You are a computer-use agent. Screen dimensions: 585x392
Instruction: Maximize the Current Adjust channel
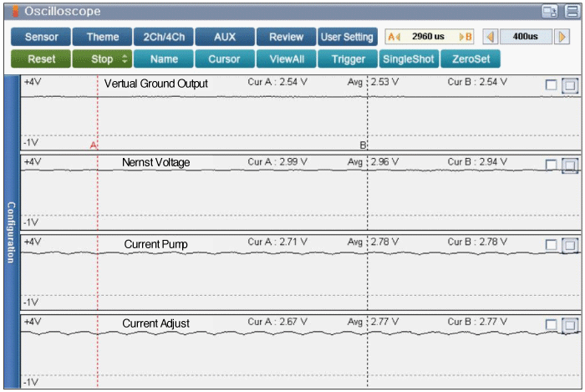pyautogui.click(x=570, y=325)
